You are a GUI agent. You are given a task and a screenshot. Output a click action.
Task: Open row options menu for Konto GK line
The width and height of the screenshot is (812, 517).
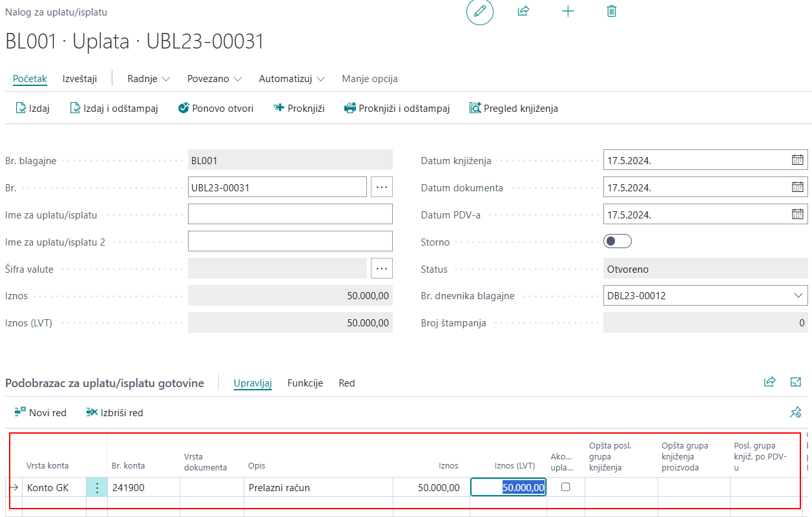pos(97,488)
